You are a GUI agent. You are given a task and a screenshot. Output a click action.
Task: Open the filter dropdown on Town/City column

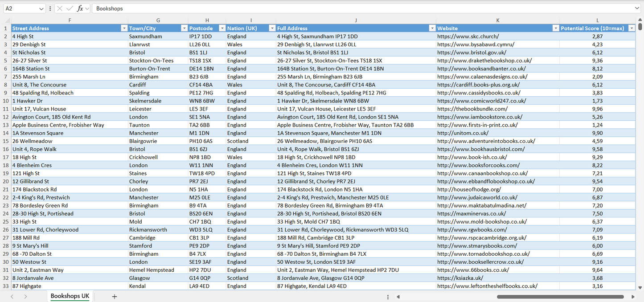click(x=184, y=28)
